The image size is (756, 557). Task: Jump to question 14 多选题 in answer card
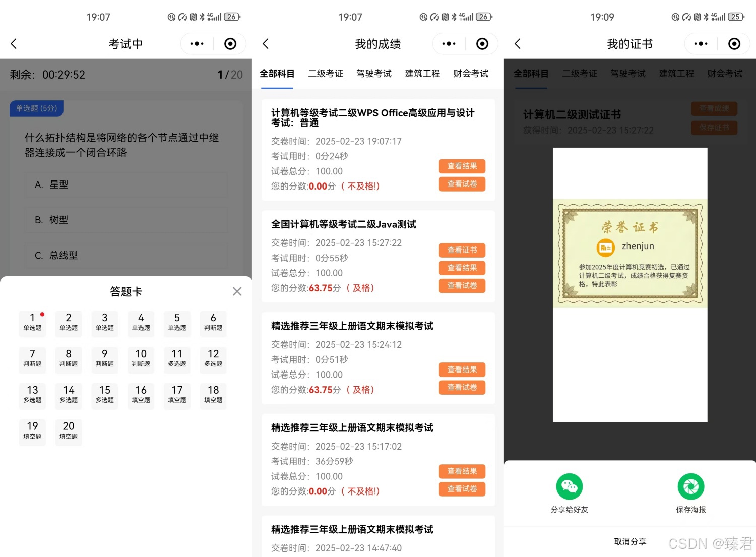point(69,396)
